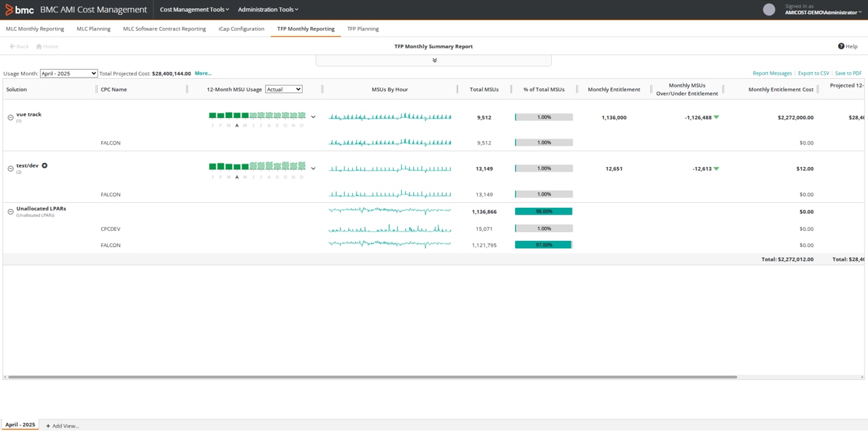This screenshot has width=868, height=431.
Task: Click the Save to PDF link
Action: (x=848, y=73)
